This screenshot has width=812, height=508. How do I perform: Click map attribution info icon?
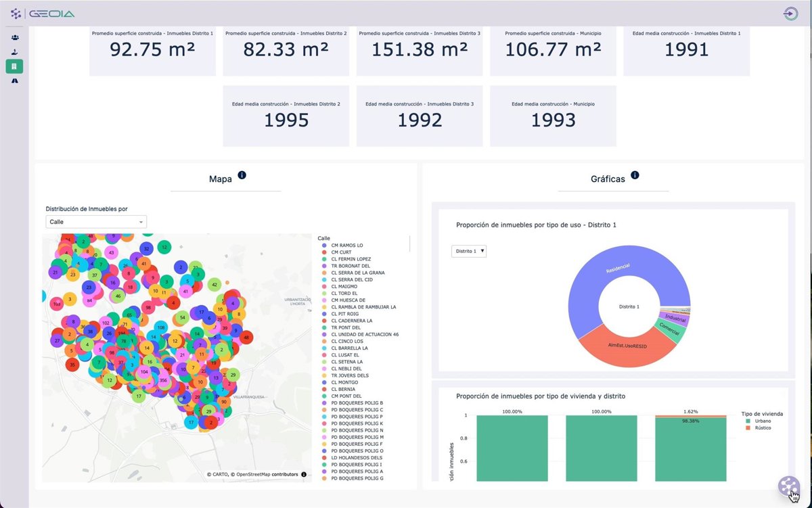304,474
